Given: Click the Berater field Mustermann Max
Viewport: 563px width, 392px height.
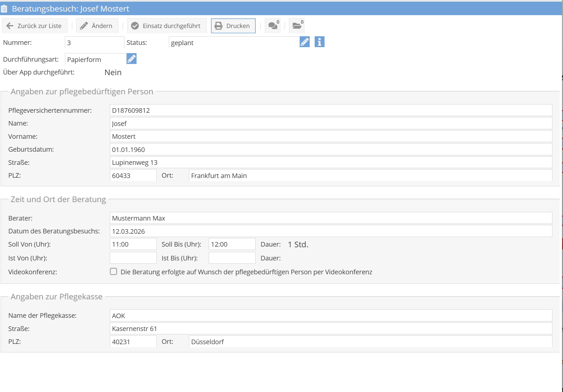Looking at the screenshot, I should (x=330, y=218).
